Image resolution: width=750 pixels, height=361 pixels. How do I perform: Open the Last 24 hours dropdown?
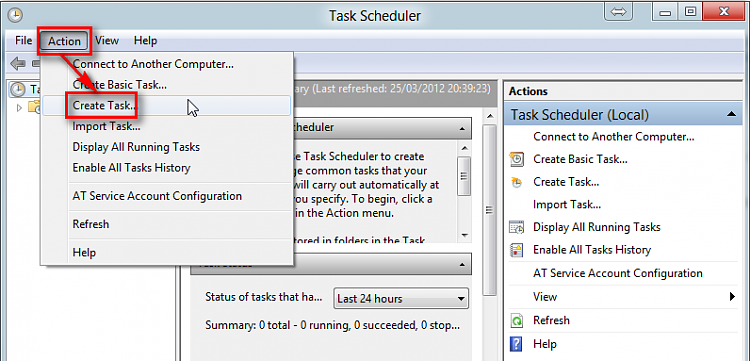[x=401, y=299]
